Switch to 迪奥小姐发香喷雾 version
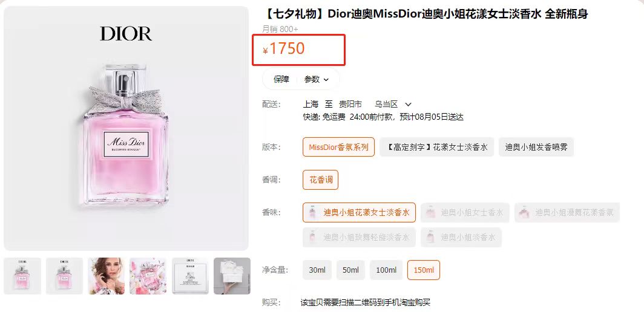644x312 pixels. click(536, 147)
